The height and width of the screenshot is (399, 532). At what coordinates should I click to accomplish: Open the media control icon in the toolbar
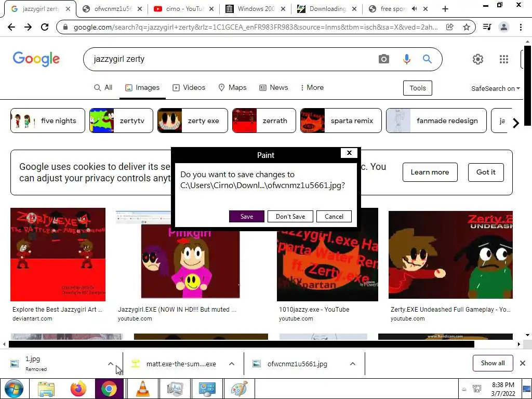tap(487, 27)
